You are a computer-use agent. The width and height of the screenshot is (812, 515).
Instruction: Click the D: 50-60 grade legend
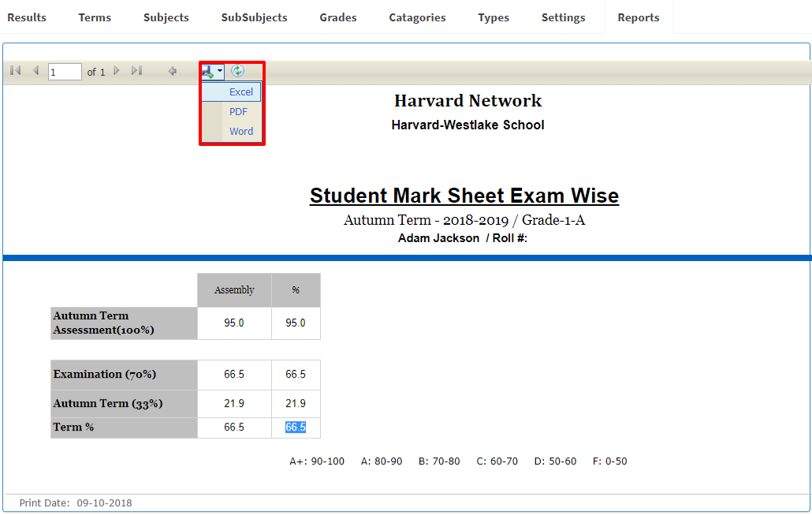pyautogui.click(x=555, y=461)
